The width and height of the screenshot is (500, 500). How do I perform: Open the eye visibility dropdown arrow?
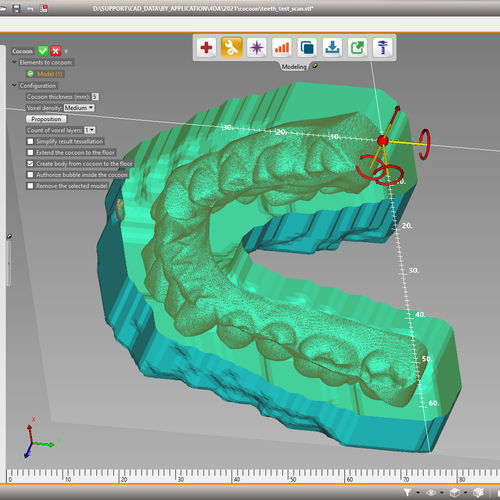(x=441, y=493)
